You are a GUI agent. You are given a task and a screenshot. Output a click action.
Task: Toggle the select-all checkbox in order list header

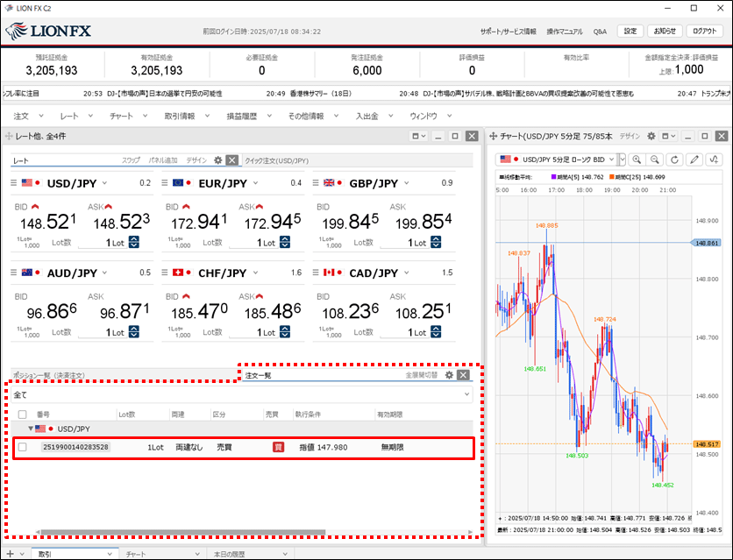point(23,414)
